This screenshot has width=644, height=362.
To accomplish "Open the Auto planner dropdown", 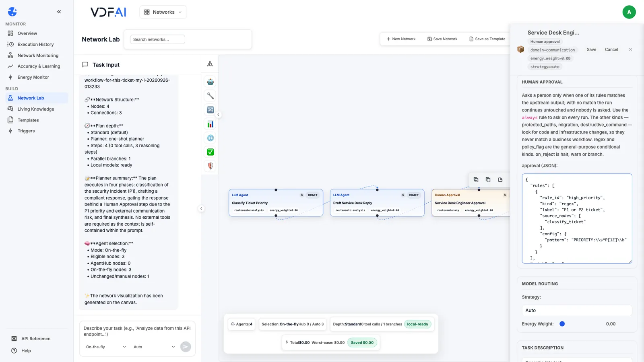I will [154, 347].
